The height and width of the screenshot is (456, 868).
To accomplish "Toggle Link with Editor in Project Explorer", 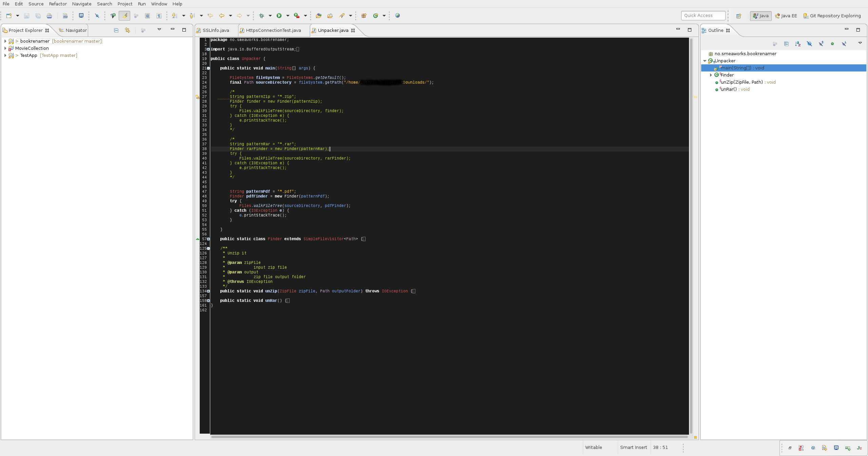I will click(127, 30).
